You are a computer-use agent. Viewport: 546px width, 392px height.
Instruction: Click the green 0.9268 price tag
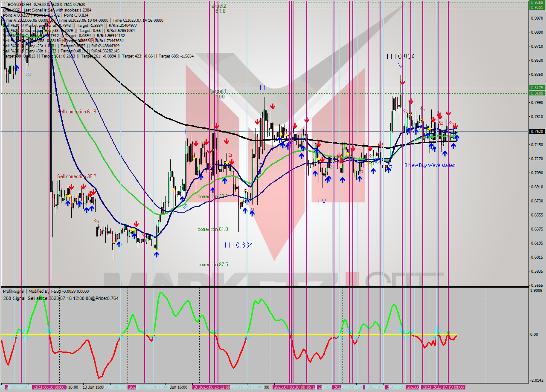click(537, 2)
